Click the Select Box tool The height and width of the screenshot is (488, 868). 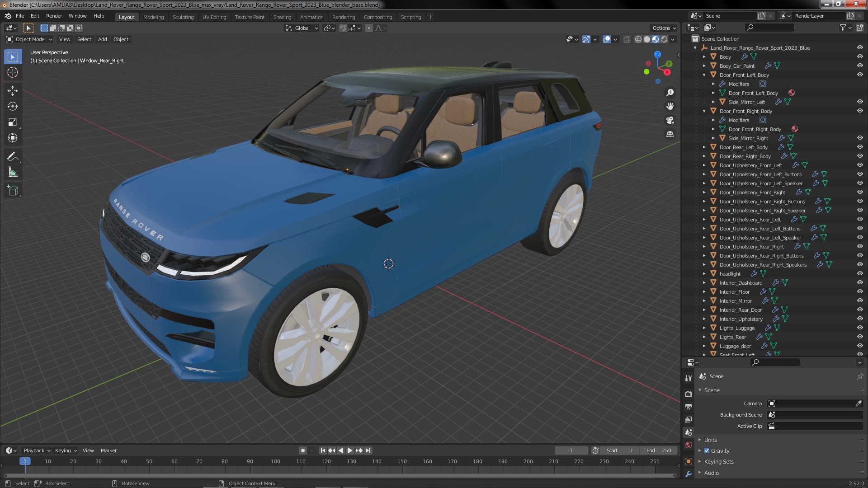tap(13, 57)
